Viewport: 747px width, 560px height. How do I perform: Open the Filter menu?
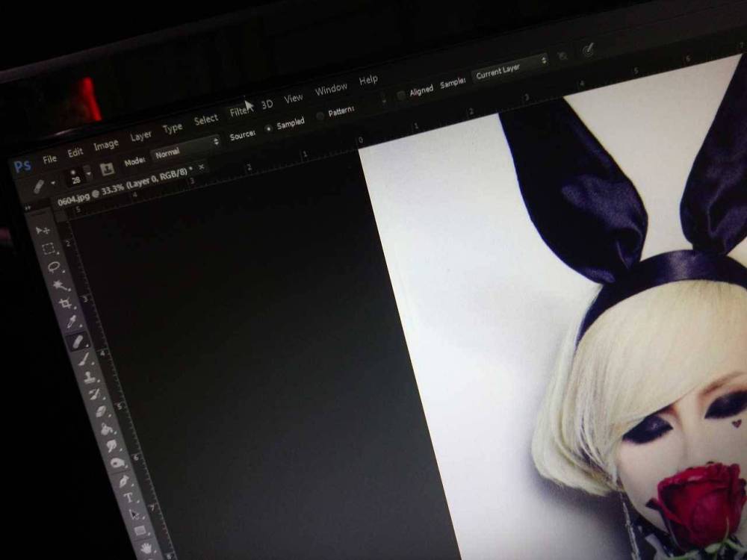(239, 112)
